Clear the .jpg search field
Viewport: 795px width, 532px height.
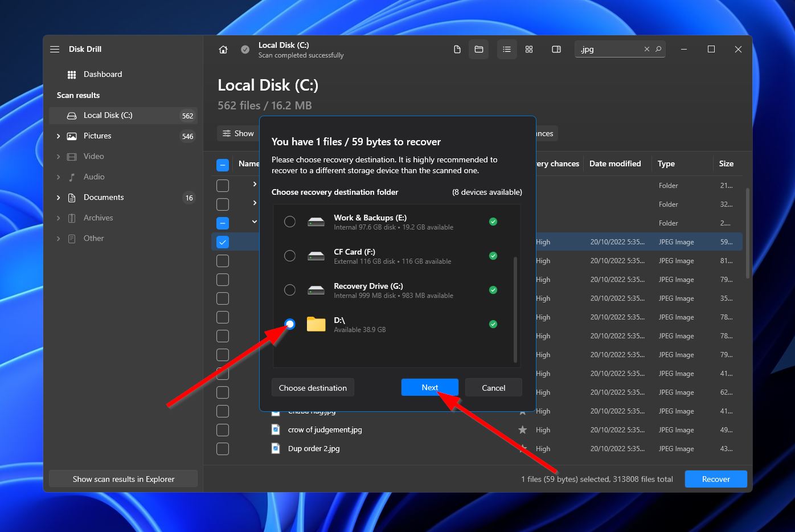(647, 49)
